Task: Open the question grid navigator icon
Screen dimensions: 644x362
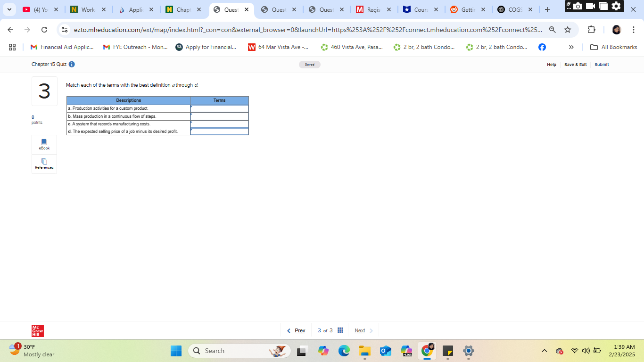Action: pos(340,330)
